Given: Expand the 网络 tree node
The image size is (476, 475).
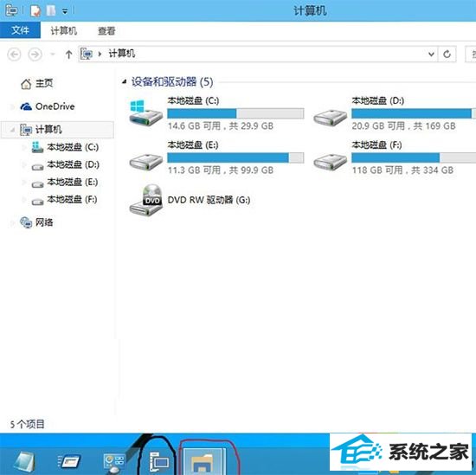Looking at the screenshot, I should [12, 222].
